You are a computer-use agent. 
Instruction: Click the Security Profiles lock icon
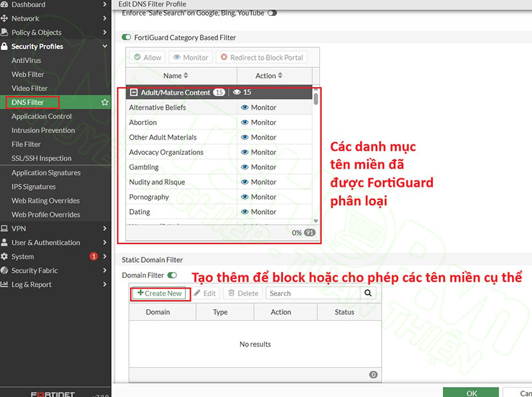pyautogui.click(x=4, y=46)
